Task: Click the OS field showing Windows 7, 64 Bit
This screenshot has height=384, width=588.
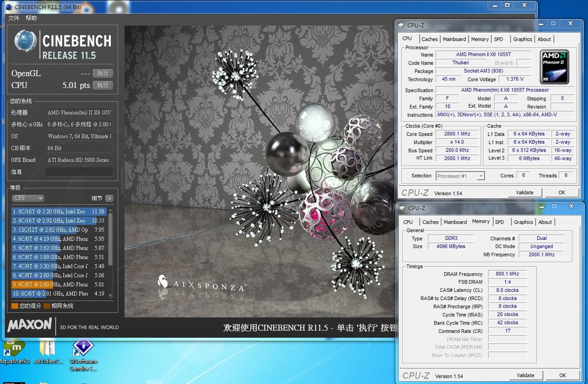Action: point(79,136)
